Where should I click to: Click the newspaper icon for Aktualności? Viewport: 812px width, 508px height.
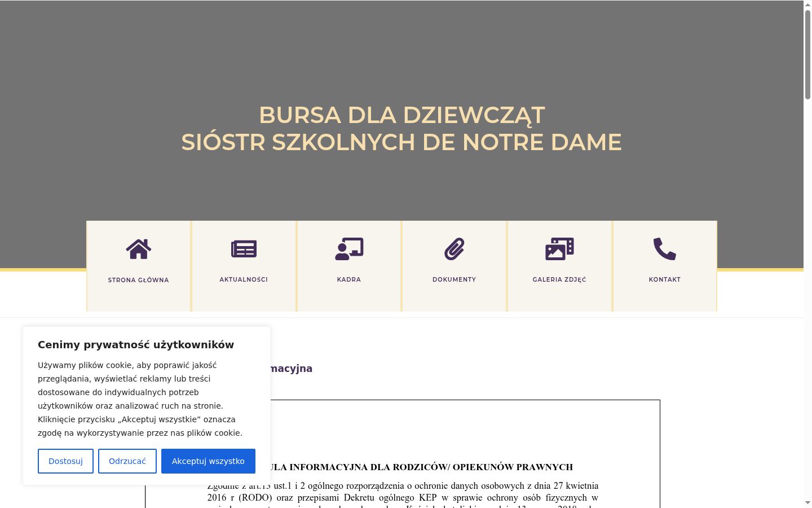(244, 249)
